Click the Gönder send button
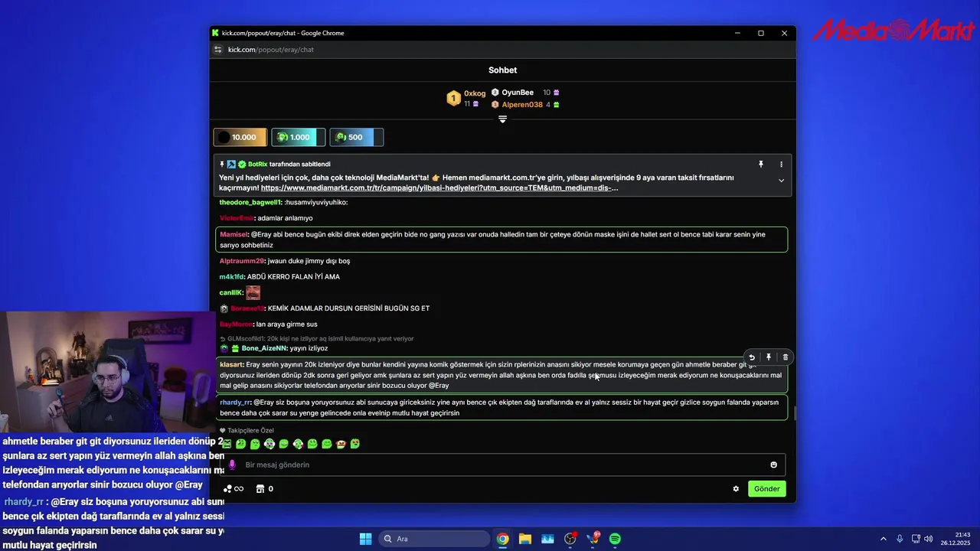This screenshot has width=980, height=551. [x=766, y=489]
